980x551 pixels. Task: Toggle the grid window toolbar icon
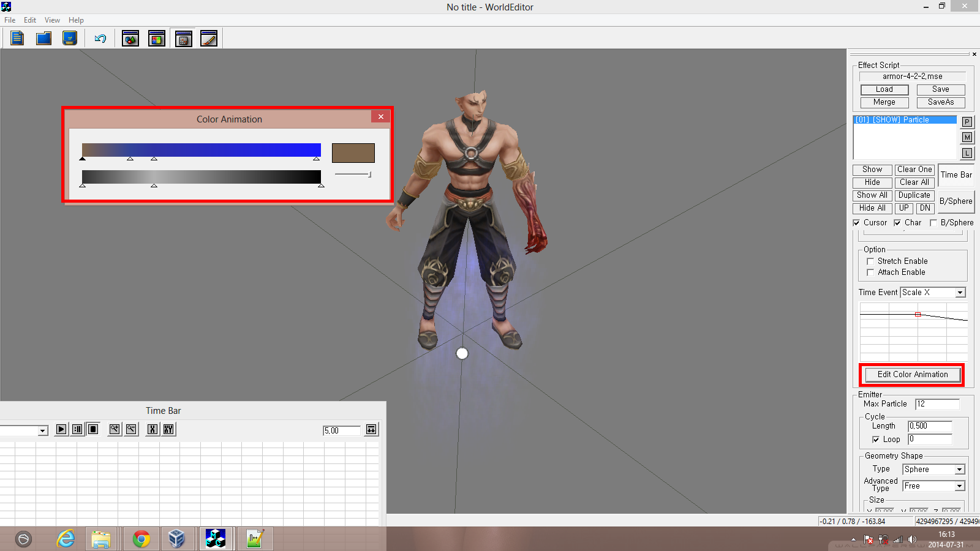click(x=183, y=39)
